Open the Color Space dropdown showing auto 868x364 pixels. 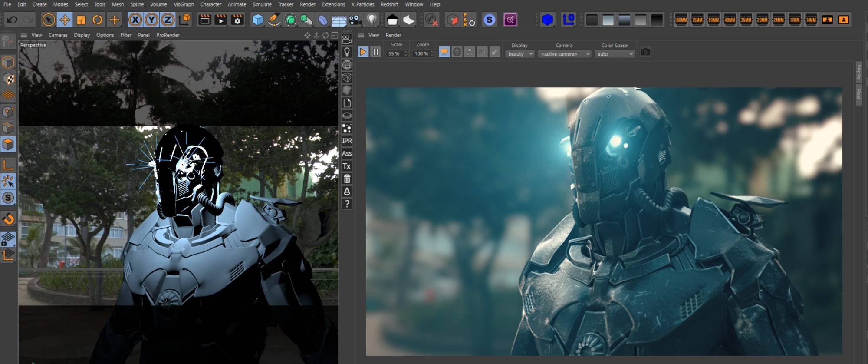point(615,54)
